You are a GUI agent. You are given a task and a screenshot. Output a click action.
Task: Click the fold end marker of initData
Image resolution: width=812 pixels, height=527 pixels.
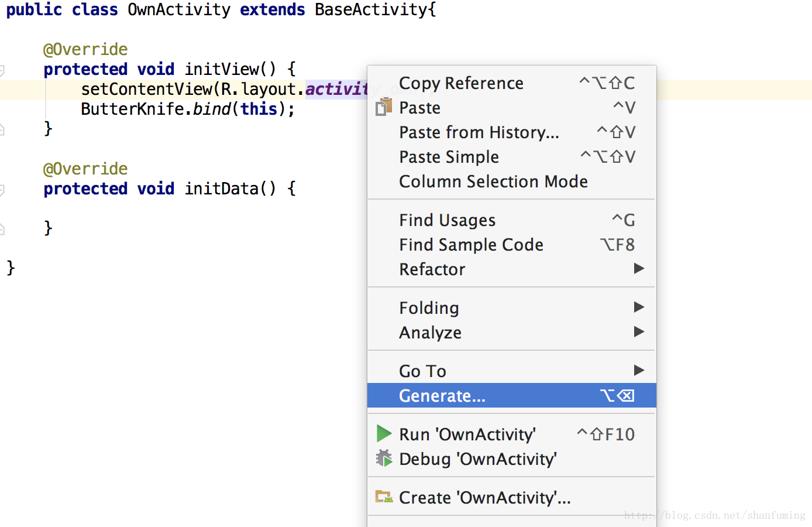(x=2, y=229)
